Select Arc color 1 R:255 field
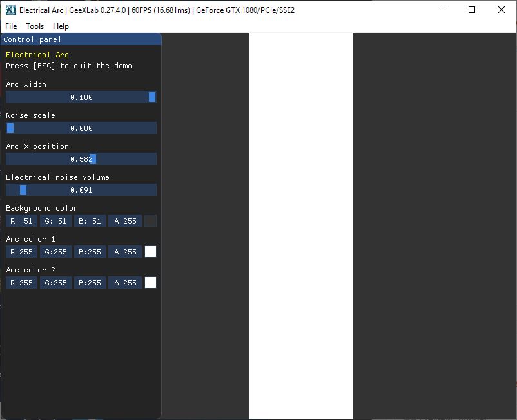This screenshot has height=420, width=517. [21, 252]
